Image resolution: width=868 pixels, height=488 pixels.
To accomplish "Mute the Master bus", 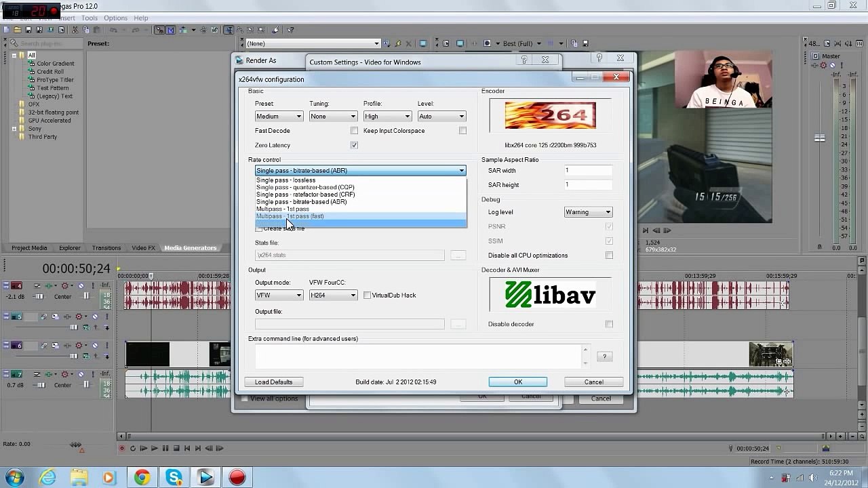I will [x=832, y=65].
